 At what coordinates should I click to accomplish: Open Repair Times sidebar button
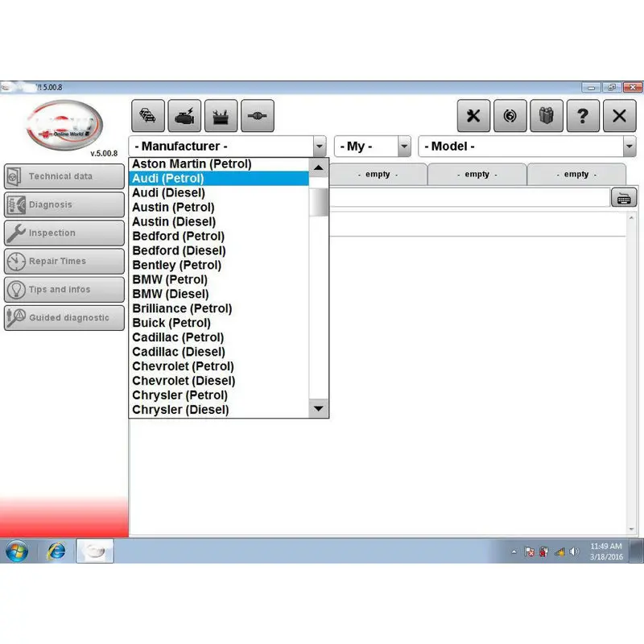click(64, 261)
